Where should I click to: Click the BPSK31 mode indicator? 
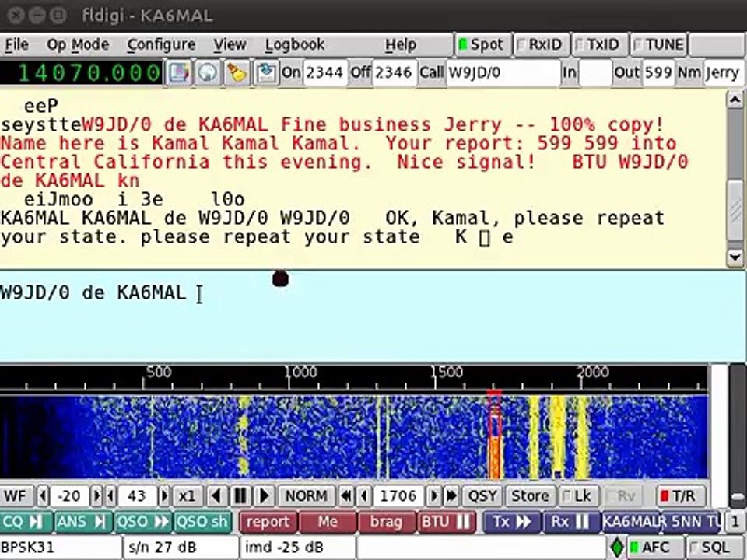click(60, 548)
